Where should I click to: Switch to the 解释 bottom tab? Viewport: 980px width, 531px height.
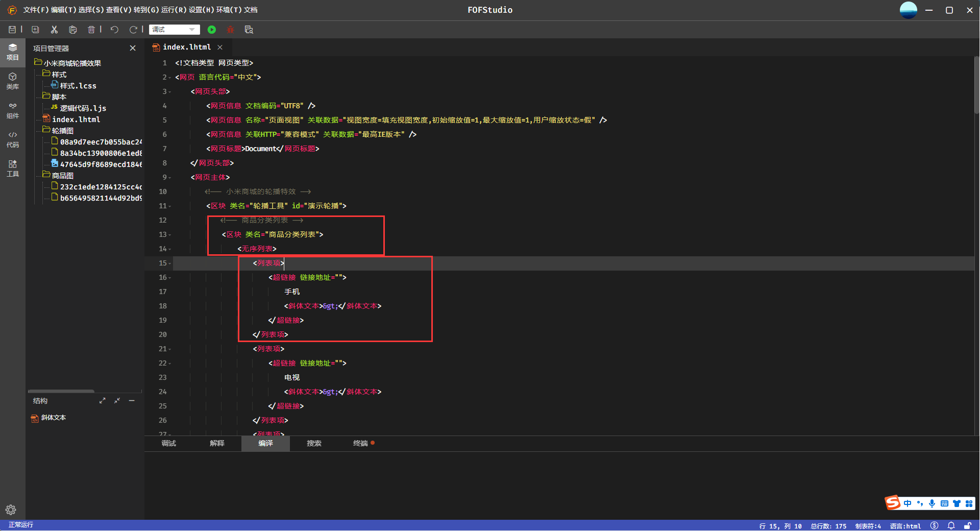pyautogui.click(x=217, y=443)
